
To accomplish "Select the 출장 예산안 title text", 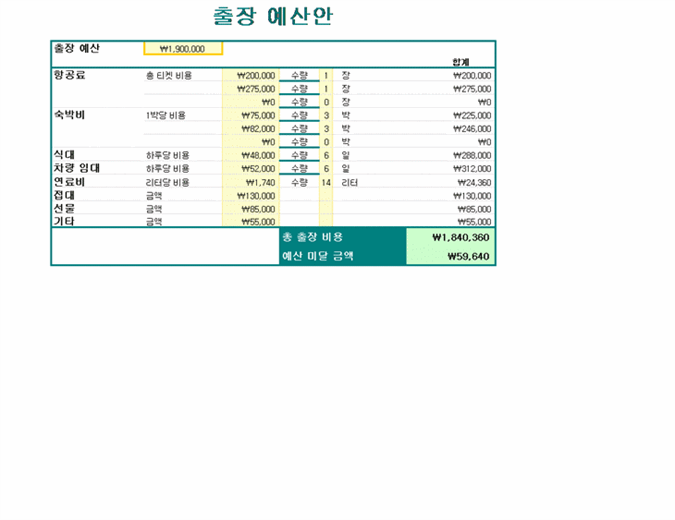I will [x=273, y=17].
